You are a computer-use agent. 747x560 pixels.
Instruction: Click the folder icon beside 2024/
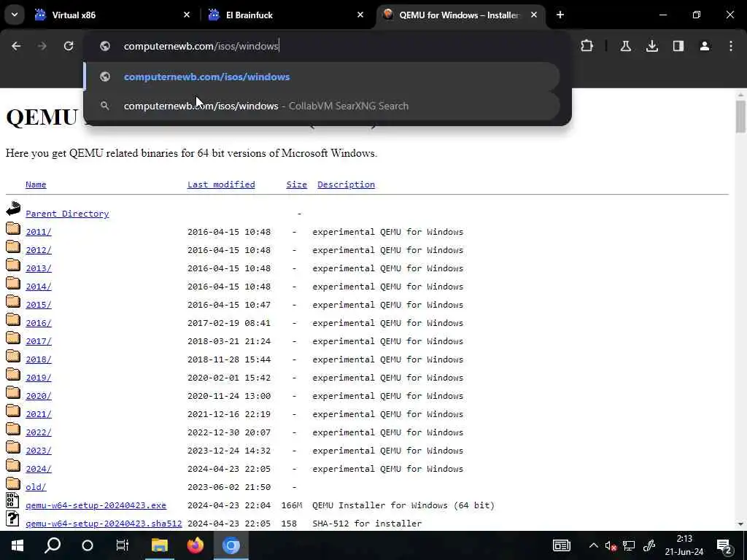pyautogui.click(x=13, y=465)
